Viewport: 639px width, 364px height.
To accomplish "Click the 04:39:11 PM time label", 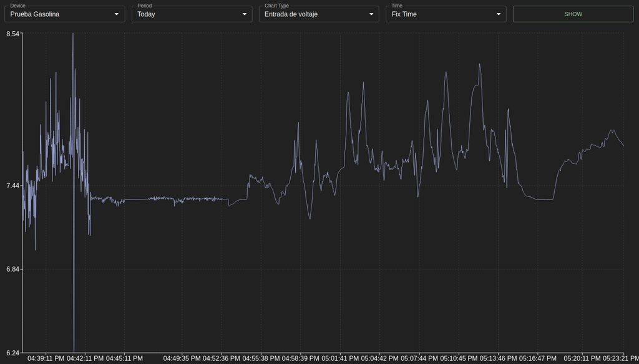I will click(x=46, y=359).
